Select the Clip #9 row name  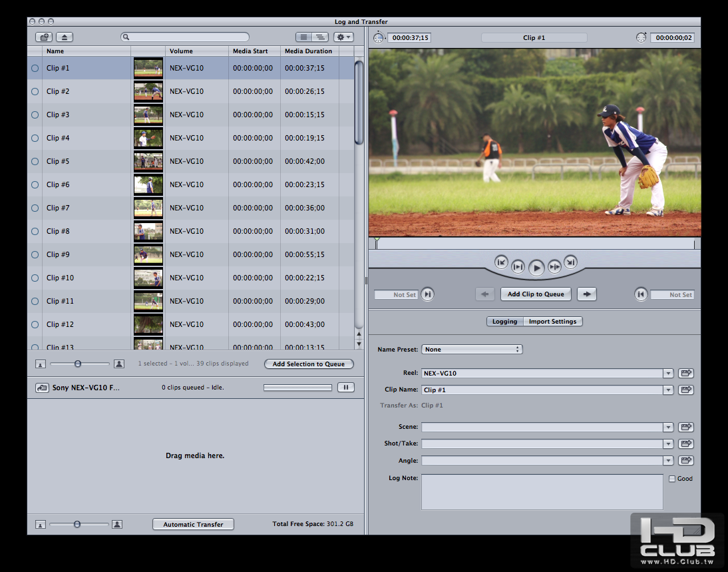(x=58, y=254)
